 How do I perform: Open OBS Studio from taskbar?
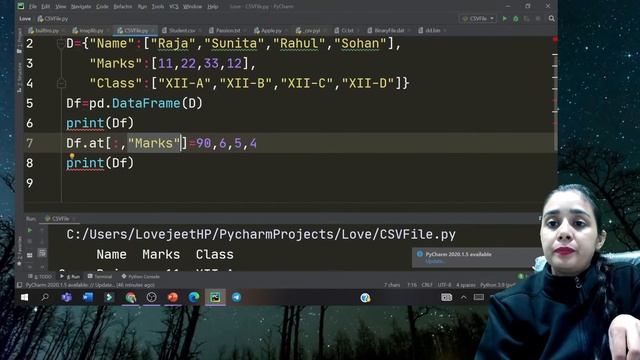tap(151, 297)
